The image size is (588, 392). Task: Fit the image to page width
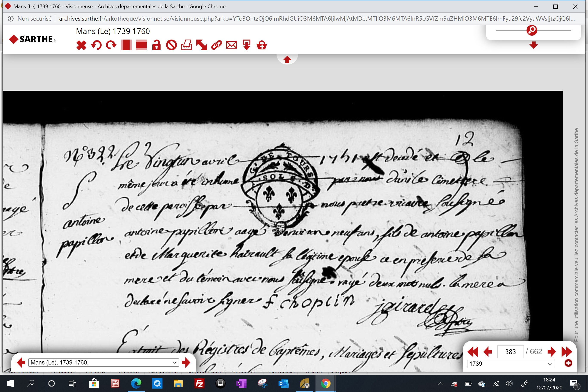[141, 45]
